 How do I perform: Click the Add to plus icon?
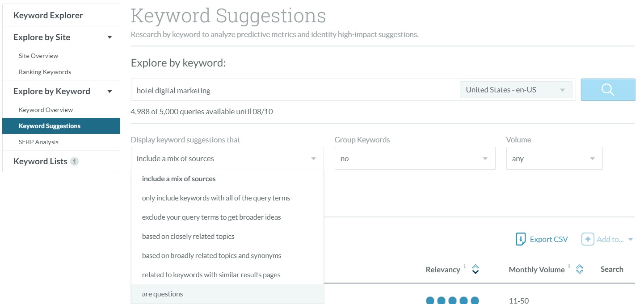click(x=588, y=239)
